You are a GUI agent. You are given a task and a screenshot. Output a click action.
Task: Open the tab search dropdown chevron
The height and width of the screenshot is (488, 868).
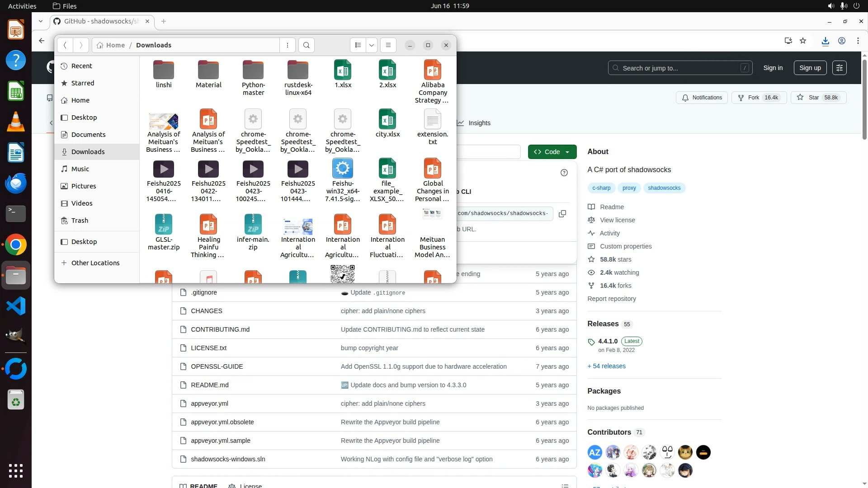click(41, 21)
